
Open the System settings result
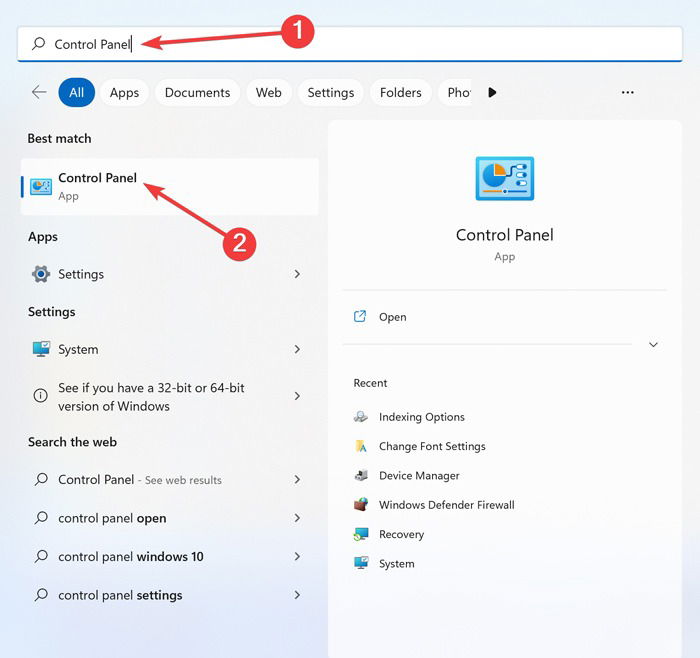[170, 349]
